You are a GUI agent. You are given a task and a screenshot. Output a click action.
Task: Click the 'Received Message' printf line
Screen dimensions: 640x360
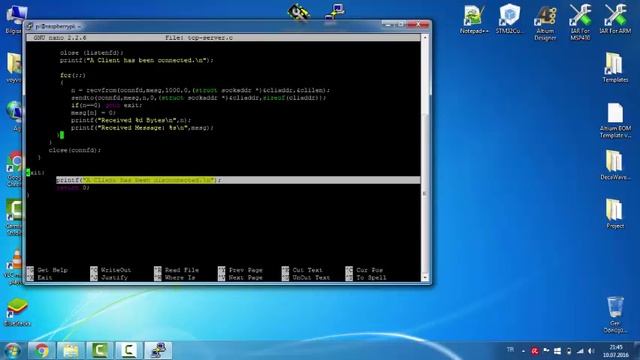[142, 128]
